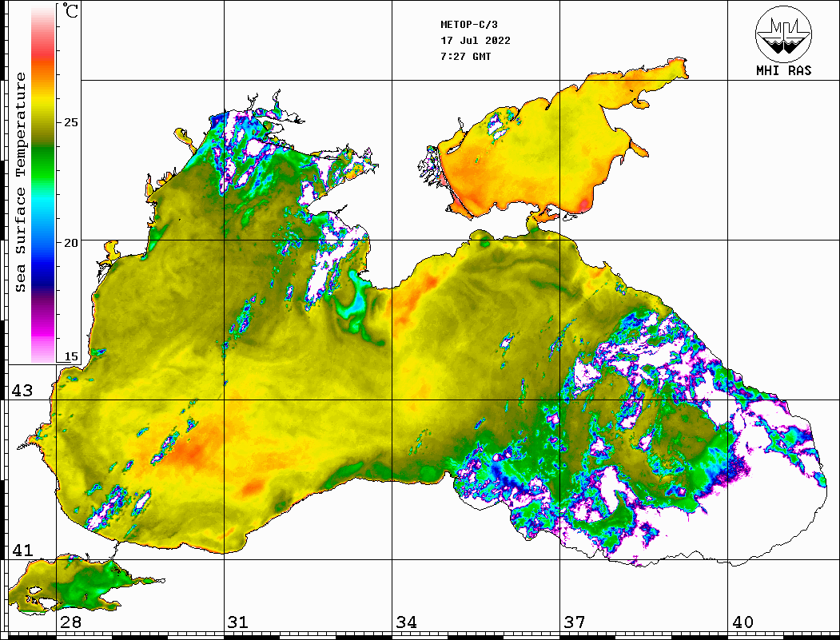Viewport: 840px width, 640px height.
Task: Click the temperature color scale bar
Action: [43, 185]
